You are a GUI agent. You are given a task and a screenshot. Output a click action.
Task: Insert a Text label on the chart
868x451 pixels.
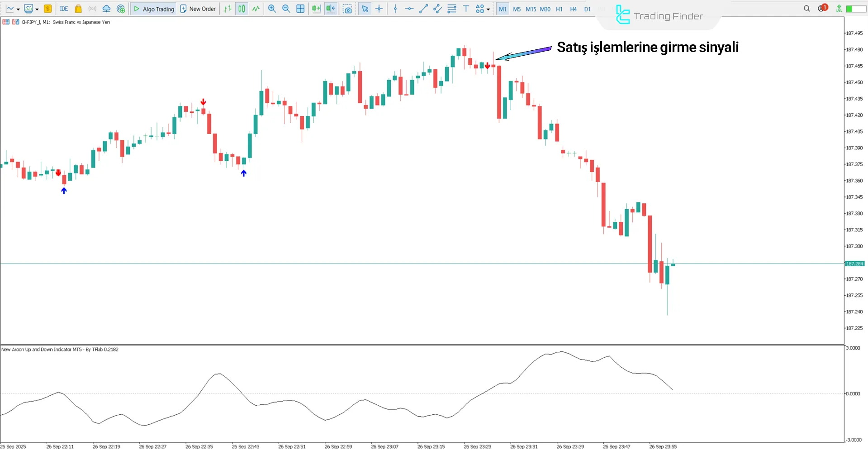(x=466, y=8)
